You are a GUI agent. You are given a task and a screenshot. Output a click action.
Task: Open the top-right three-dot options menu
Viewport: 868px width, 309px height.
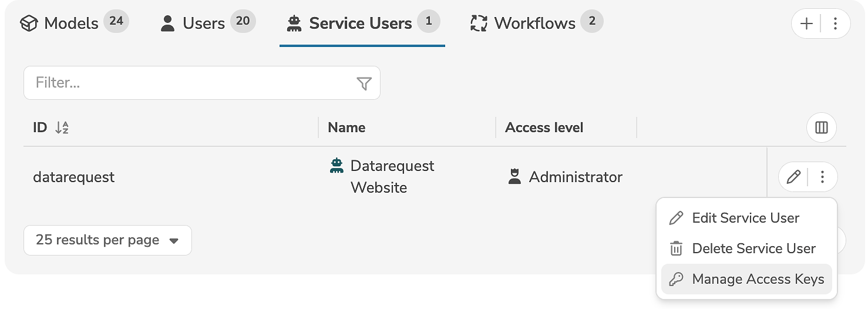(x=835, y=23)
